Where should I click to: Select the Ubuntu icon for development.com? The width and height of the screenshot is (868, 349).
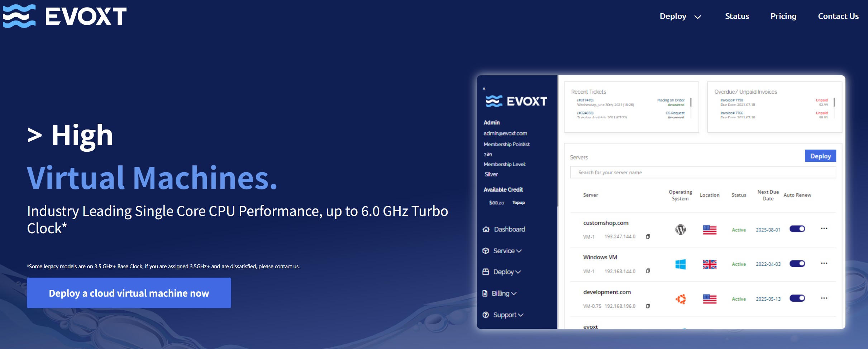pyautogui.click(x=680, y=299)
